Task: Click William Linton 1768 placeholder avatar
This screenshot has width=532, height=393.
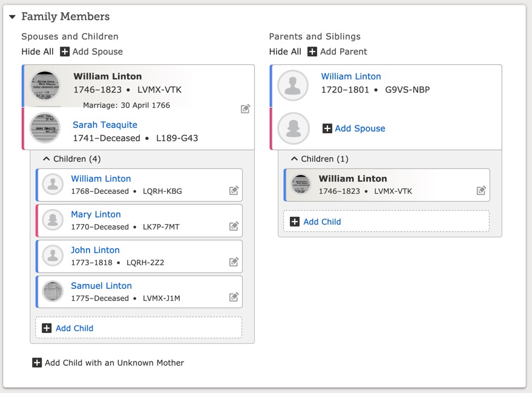Action: click(x=53, y=184)
